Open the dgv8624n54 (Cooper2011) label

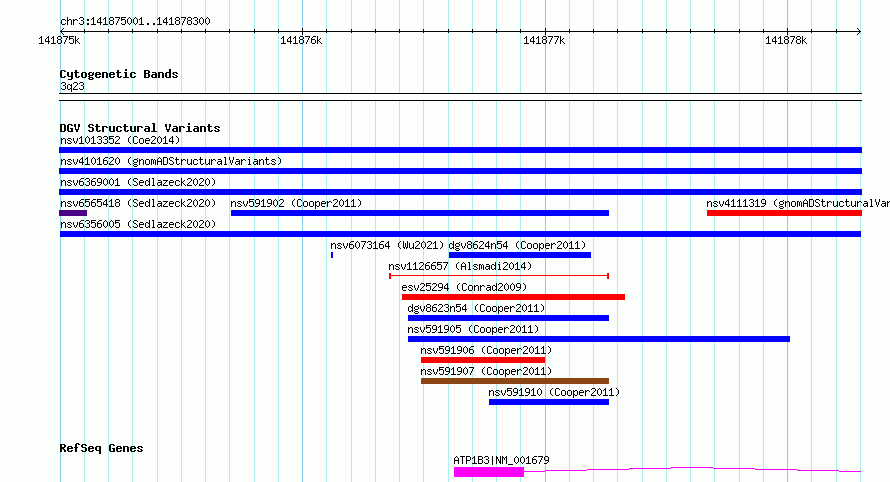click(x=517, y=245)
